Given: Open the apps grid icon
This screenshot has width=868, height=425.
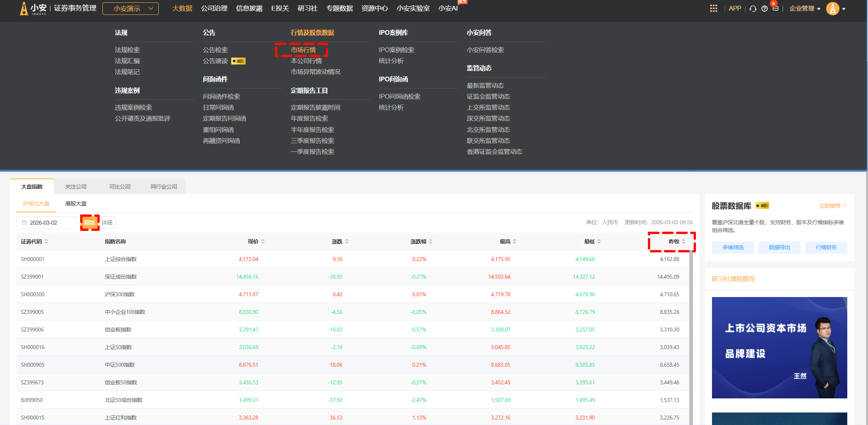Looking at the screenshot, I should (x=714, y=8).
